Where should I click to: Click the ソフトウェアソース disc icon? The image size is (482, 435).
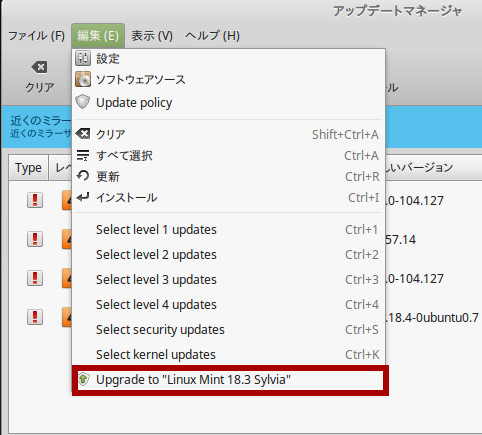(83, 79)
